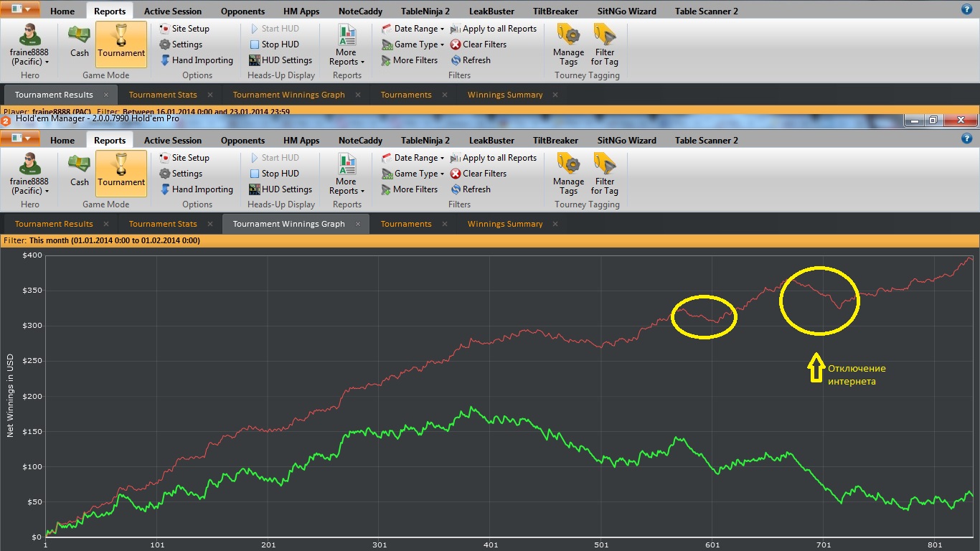Viewport: 980px width, 551px height.
Task: Refresh the report in the background window
Action: click(x=471, y=60)
